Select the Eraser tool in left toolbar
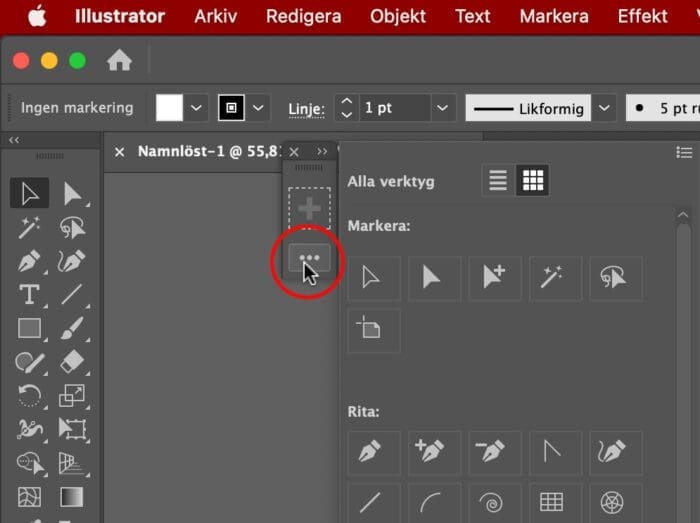Screen dimensions: 700x523 click(x=72, y=362)
